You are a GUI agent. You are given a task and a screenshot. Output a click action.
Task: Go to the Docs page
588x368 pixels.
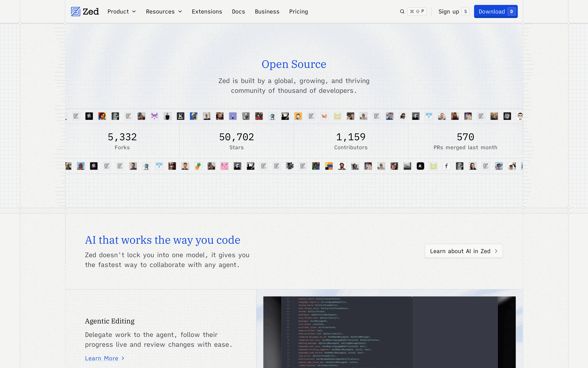(x=238, y=11)
